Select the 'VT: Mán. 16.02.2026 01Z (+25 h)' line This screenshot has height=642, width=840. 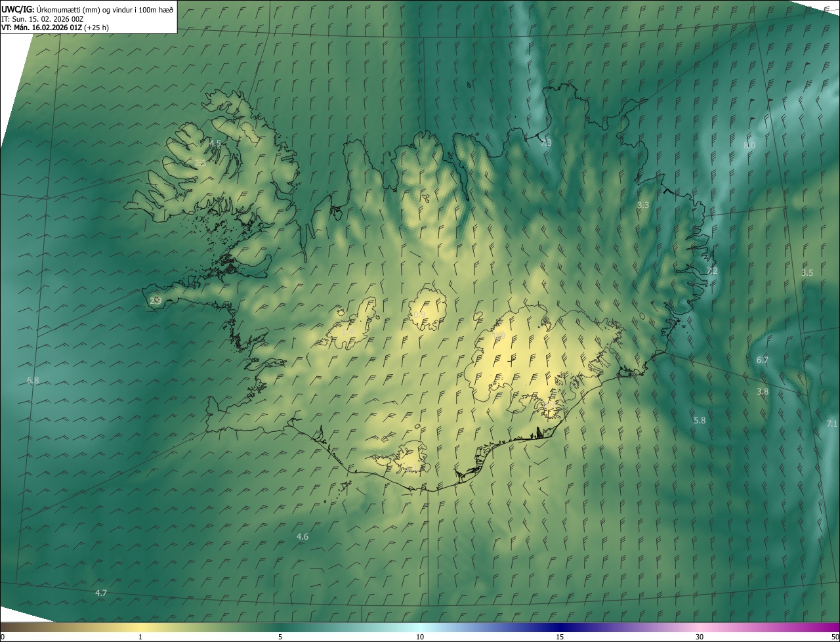point(55,28)
